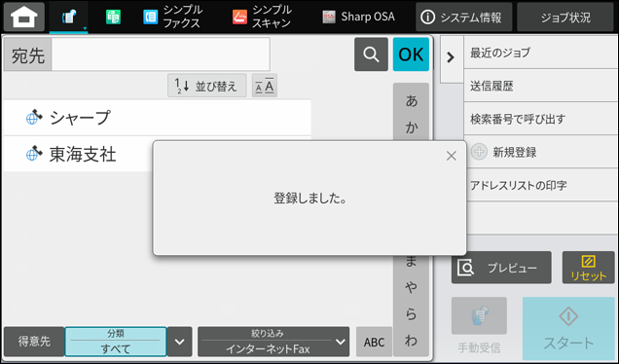Confirm with the OK button
The width and height of the screenshot is (619, 364).
click(x=411, y=55)
